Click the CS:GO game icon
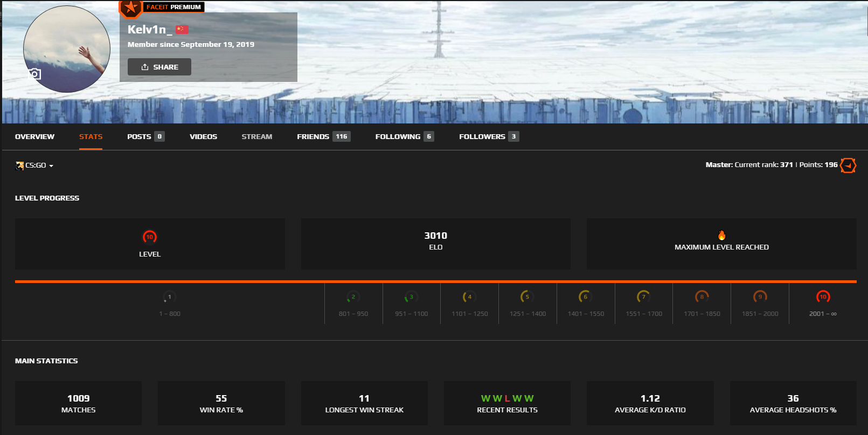The width and height of the screenshot is (868, 435). tap(19, 165)
